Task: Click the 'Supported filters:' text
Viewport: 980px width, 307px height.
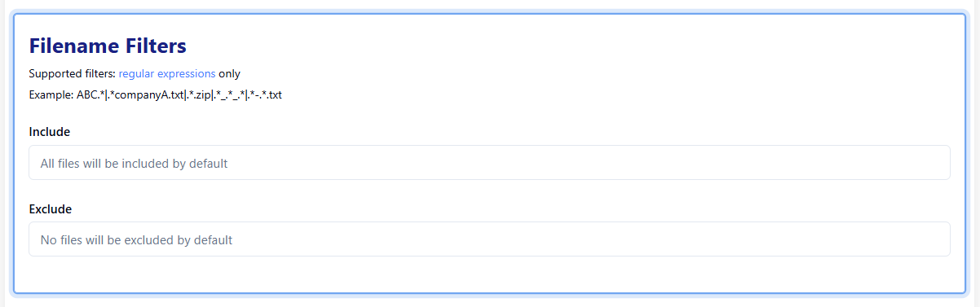Action: click(72, 73)
